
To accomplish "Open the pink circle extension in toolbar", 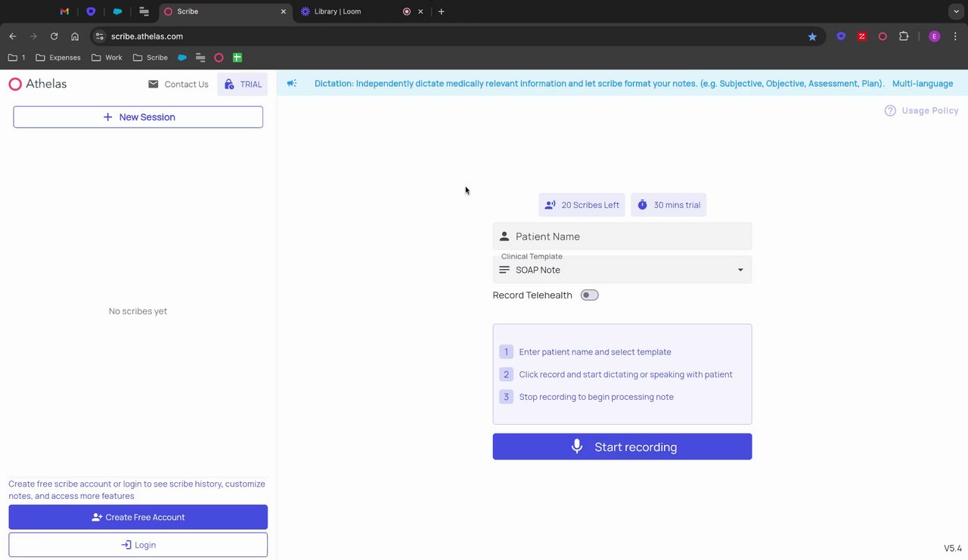I will click(883, 36).
